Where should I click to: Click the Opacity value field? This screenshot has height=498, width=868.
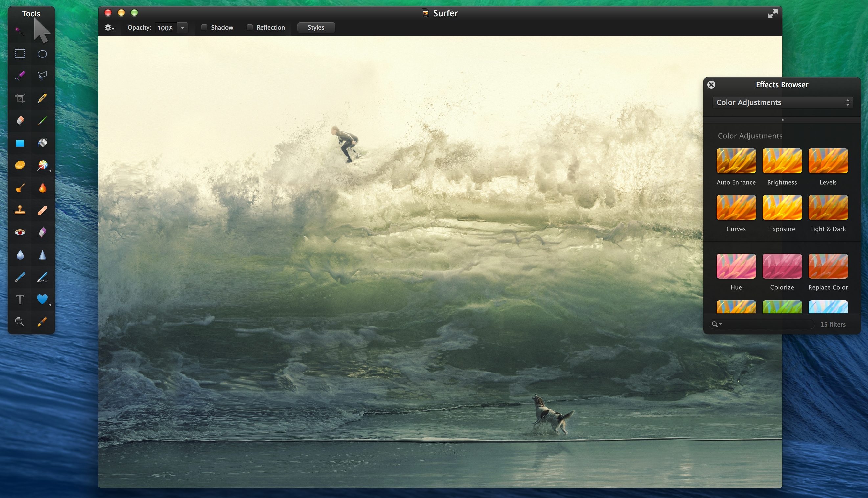pos(166,28)
